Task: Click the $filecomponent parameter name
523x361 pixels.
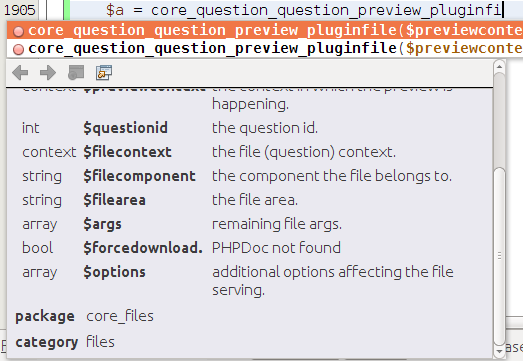Action: [139, 176]
